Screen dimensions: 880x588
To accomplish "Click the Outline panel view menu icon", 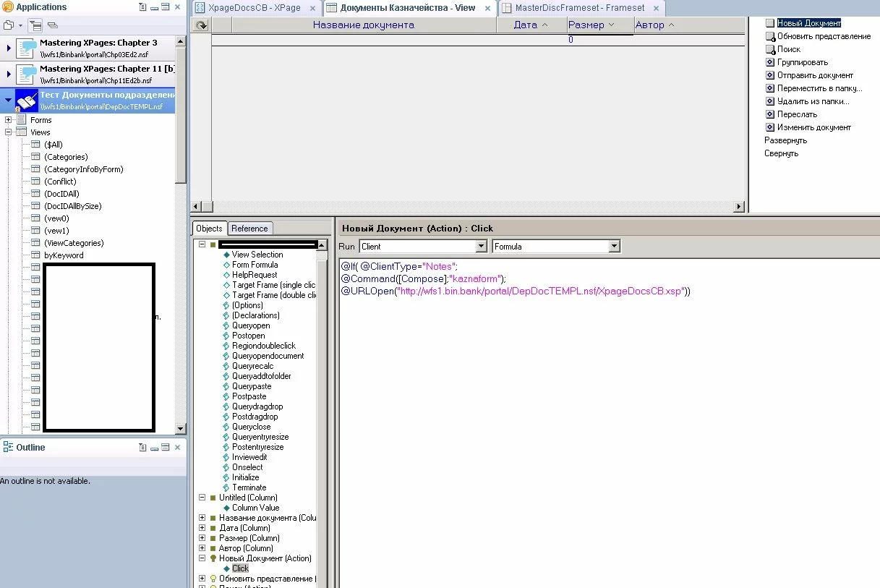I will tap(142, 448).
